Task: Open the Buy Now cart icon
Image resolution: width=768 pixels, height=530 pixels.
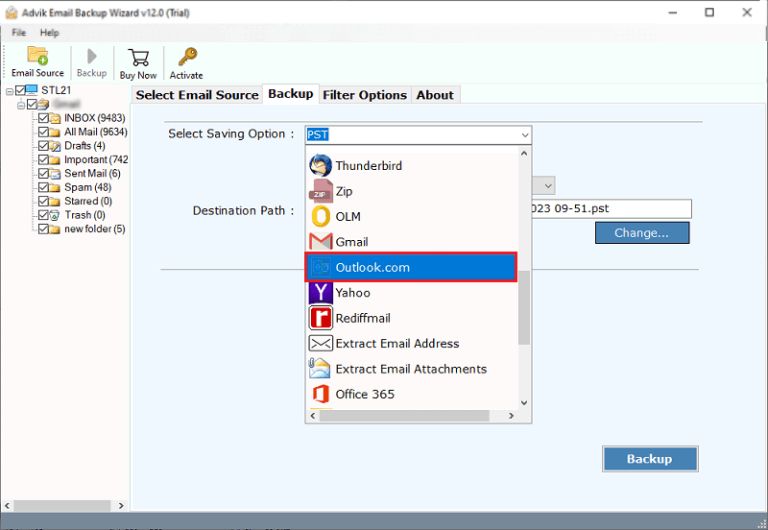Action: [x=139, y=57]
